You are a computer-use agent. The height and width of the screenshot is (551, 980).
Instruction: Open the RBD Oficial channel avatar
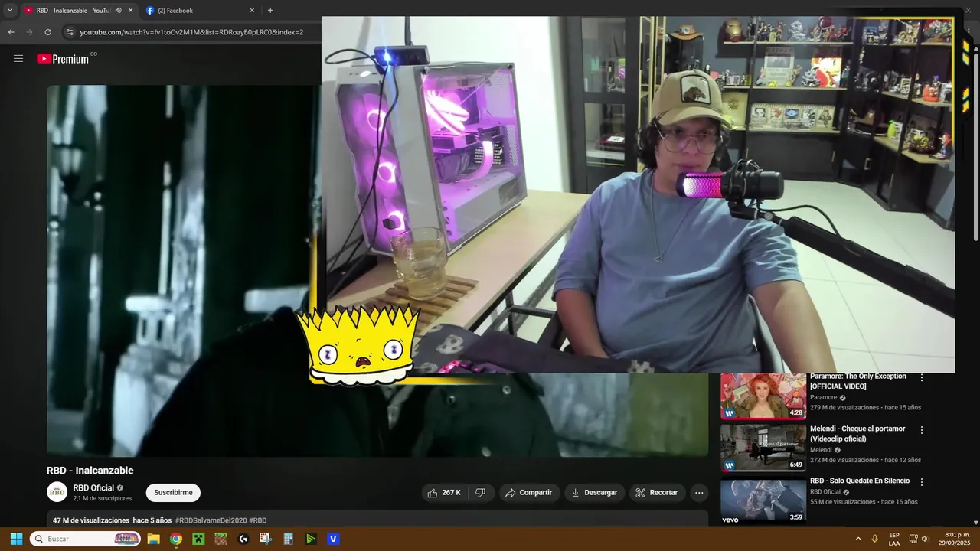[x=57, y=492]
